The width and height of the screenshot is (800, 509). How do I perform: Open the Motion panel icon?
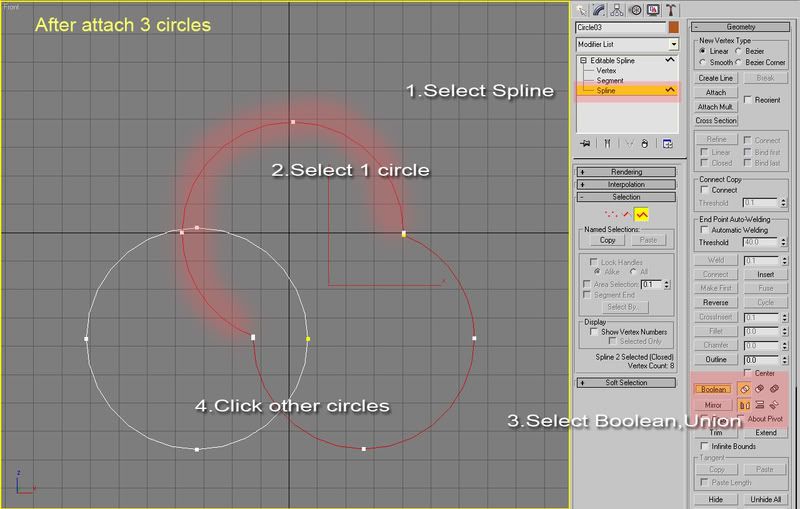point(636,9)
